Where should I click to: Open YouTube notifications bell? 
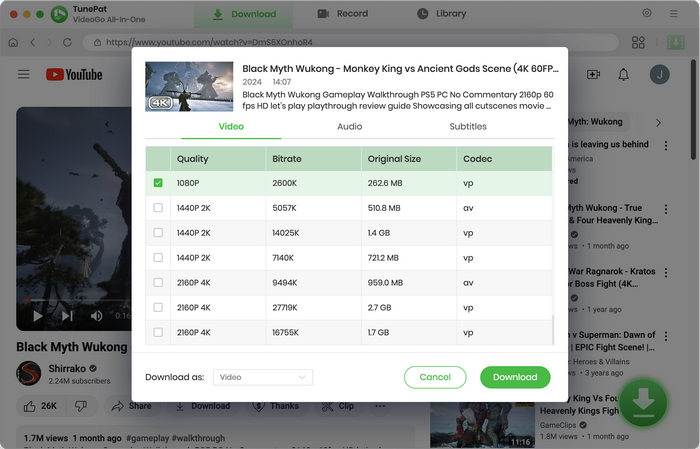click(x=624, y=74)
